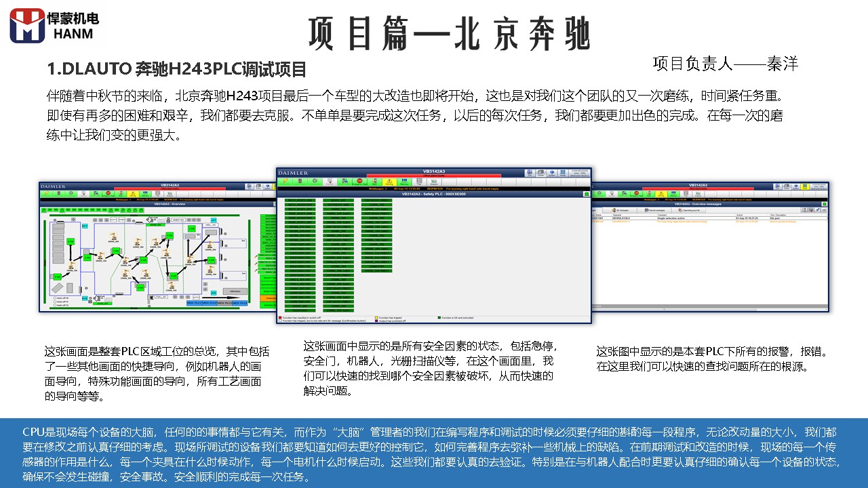Screen dimensions: 868x488
Task: Click yellow Warning icon in Overview messages screenshot
Action: (x=661, y=194)
